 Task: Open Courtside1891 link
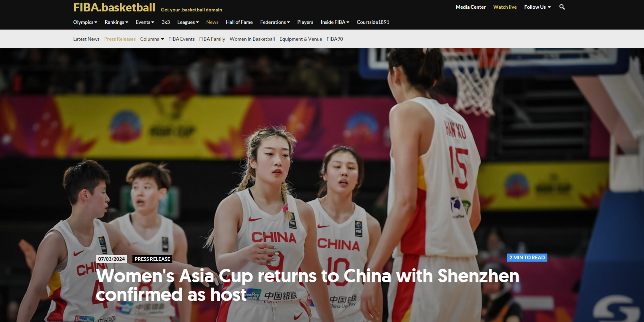pyautogui.click(x=373, y=22)
